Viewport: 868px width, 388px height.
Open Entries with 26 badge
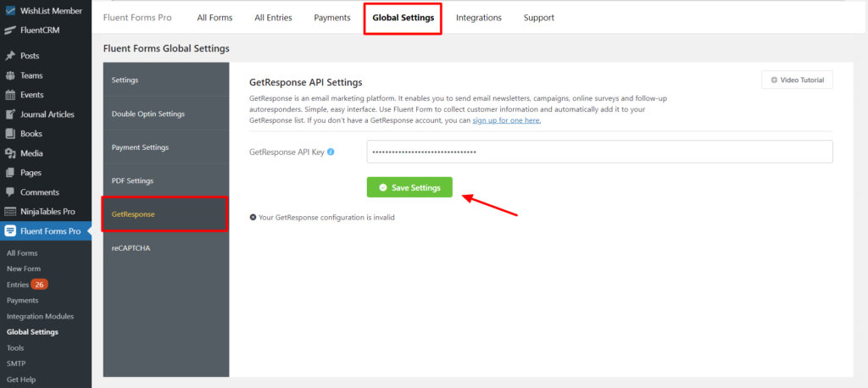(27, 285)
